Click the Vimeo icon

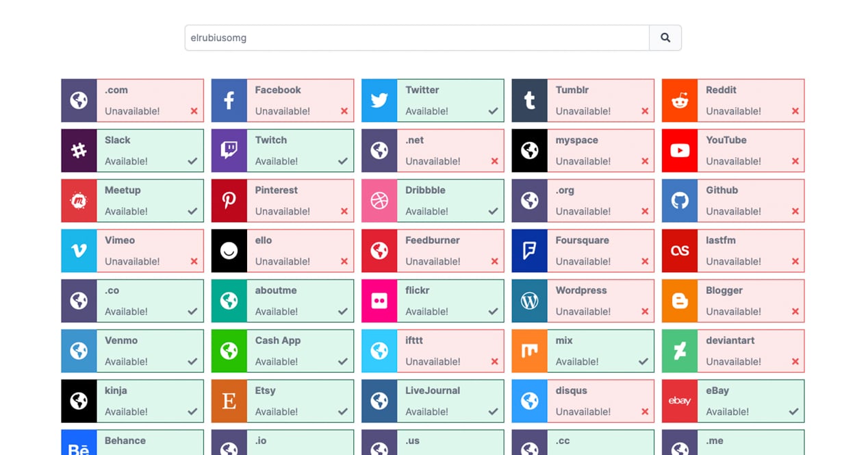(79, 250)
